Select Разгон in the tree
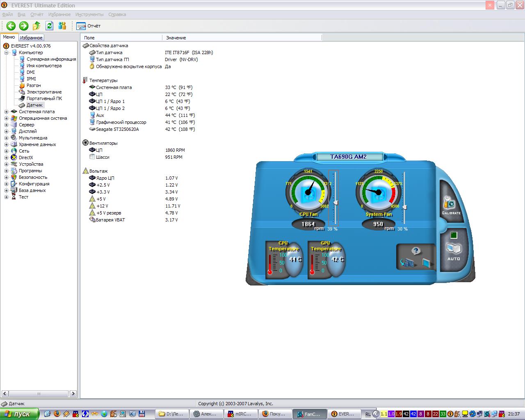Viewport: 525px width, 420px height. click(x=34, y=85)
